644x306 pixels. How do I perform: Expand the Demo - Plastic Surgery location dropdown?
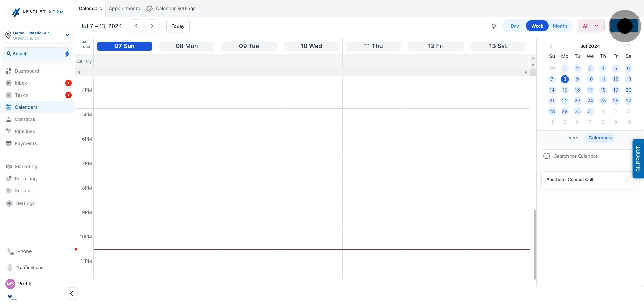click(67, 35)
